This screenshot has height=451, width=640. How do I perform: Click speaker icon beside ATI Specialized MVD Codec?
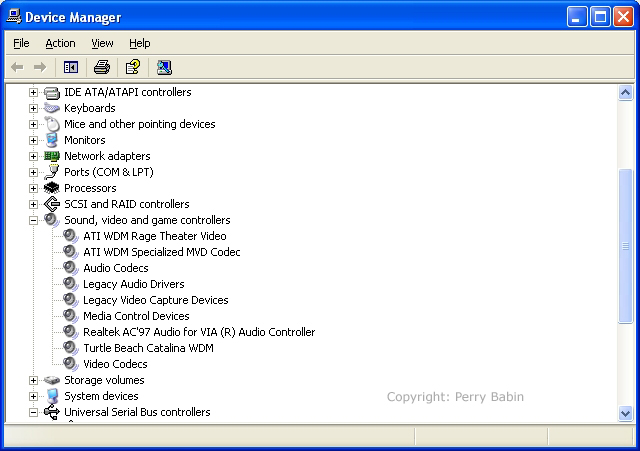point(71,252)
